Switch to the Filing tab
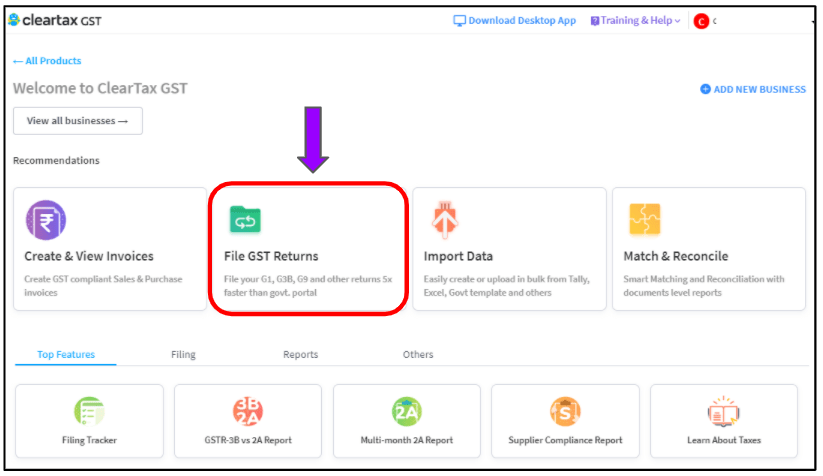 click(x=183, y=354)
